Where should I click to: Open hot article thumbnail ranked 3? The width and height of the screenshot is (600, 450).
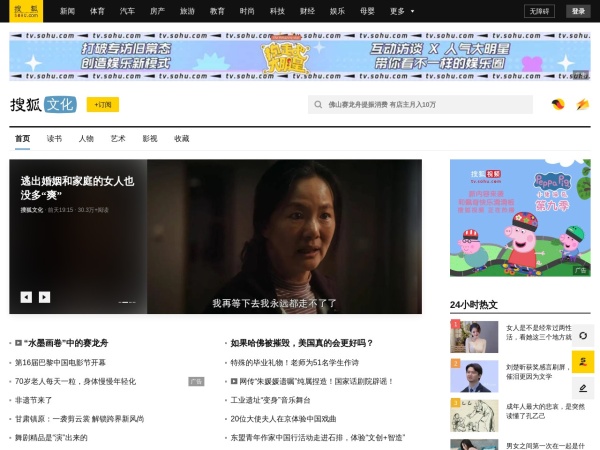[x=474, y=416]
